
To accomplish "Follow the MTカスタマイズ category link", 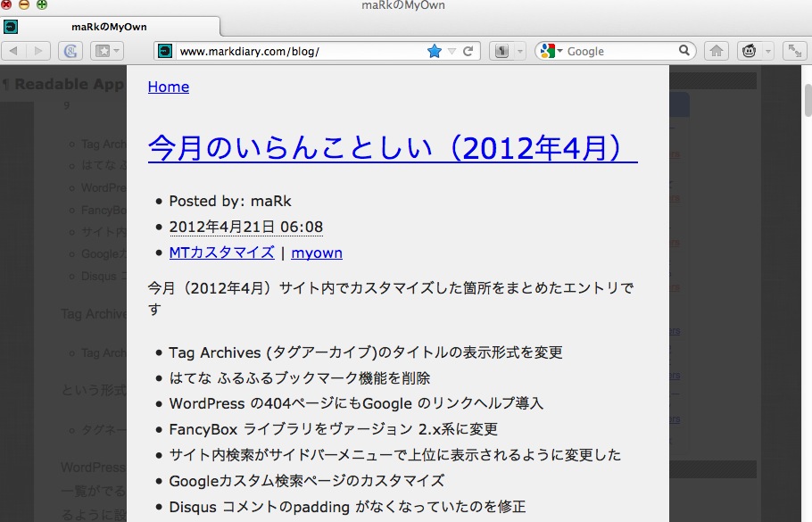I will [x=221, y=253].
